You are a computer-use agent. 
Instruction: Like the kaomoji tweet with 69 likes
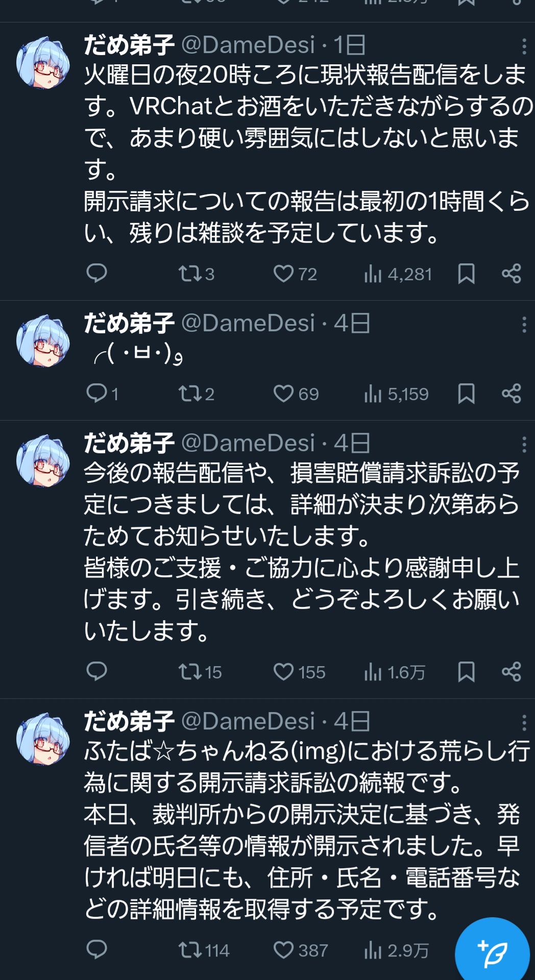pyautogui.click(x=283, y=394)
